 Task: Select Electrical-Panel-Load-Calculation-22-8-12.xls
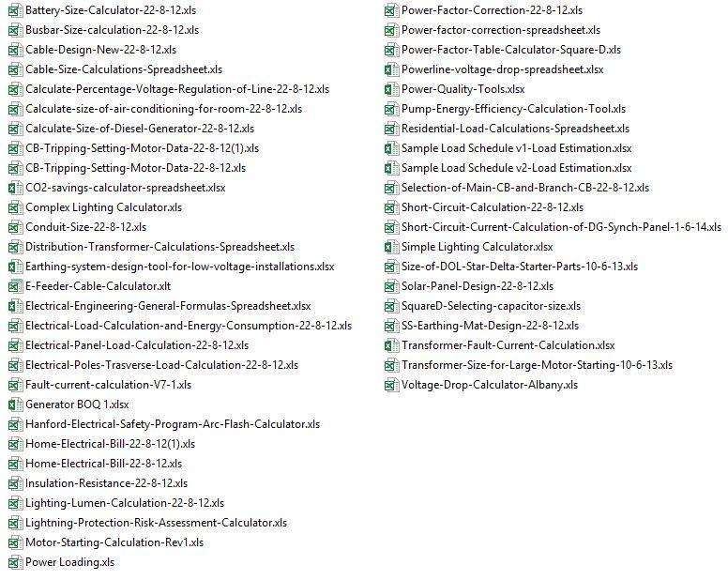(x=137, y=345)
